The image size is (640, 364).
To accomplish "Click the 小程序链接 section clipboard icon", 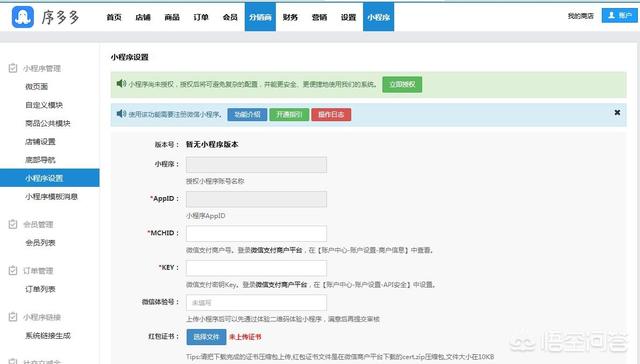I will coord(13,317).
